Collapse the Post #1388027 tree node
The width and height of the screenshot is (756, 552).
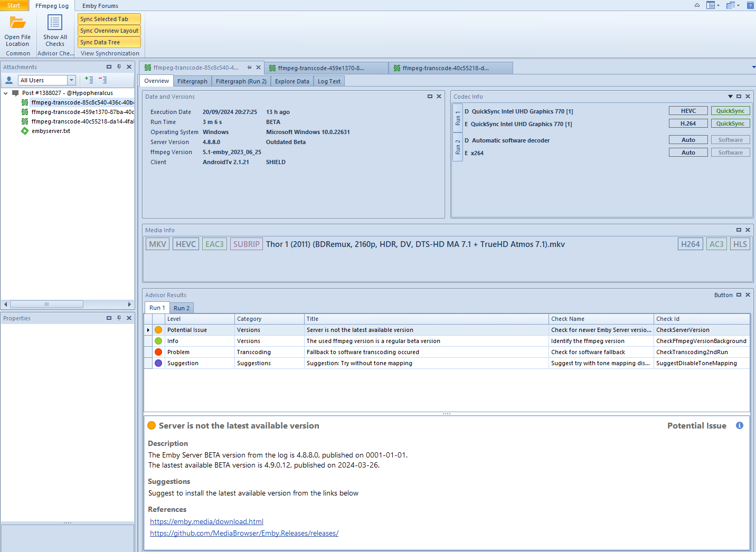(x=6, y=93)
